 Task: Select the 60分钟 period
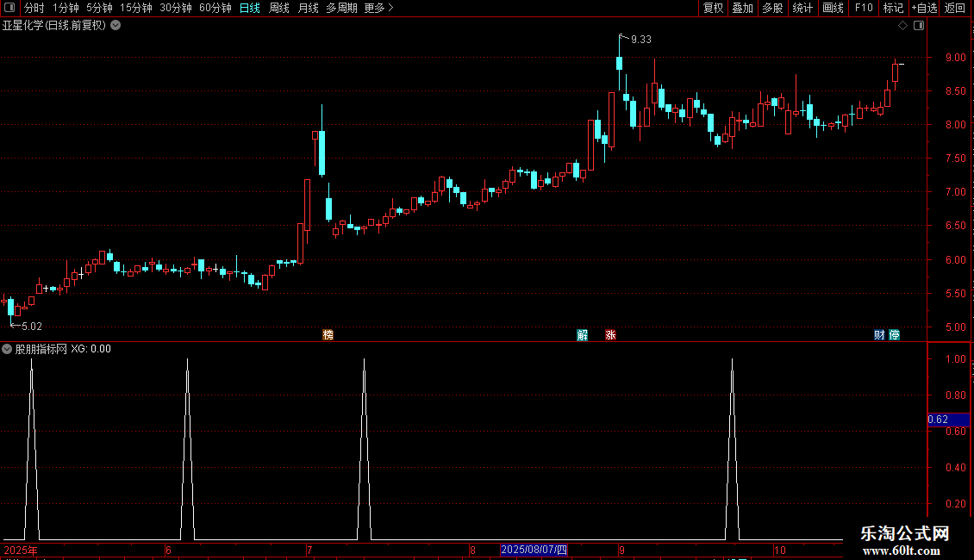[215, 8]
